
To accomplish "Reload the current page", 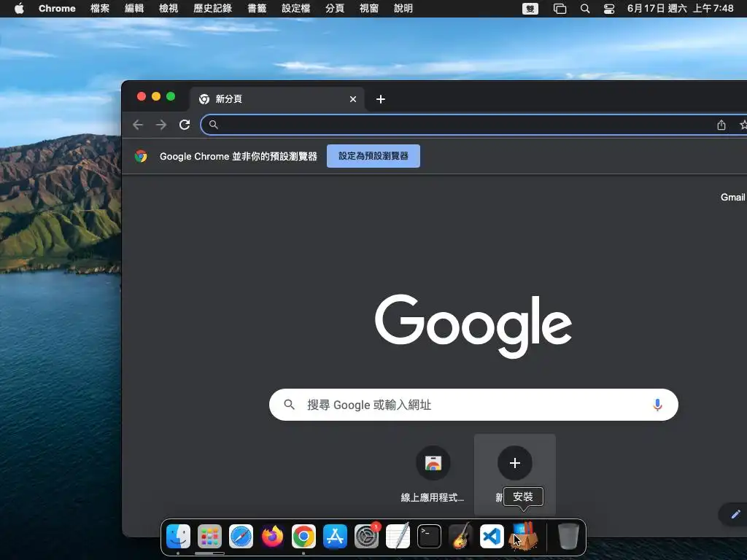I will point(185,125).
